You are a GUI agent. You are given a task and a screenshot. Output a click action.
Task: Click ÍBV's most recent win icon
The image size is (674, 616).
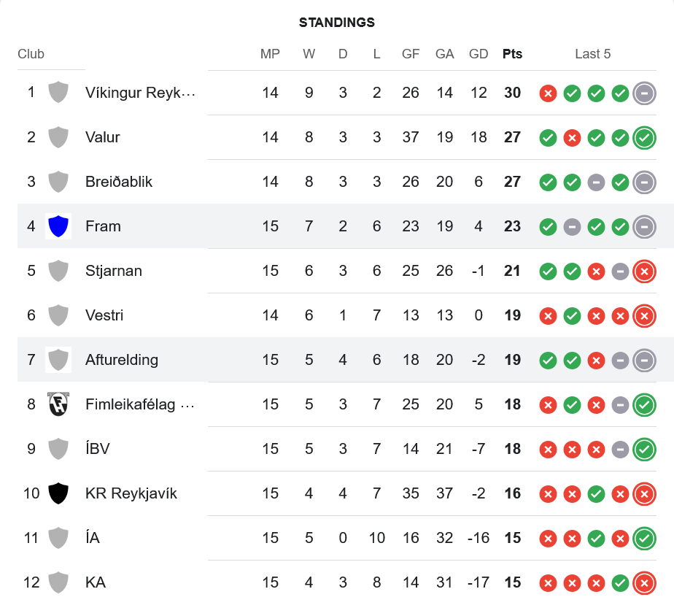643,449
